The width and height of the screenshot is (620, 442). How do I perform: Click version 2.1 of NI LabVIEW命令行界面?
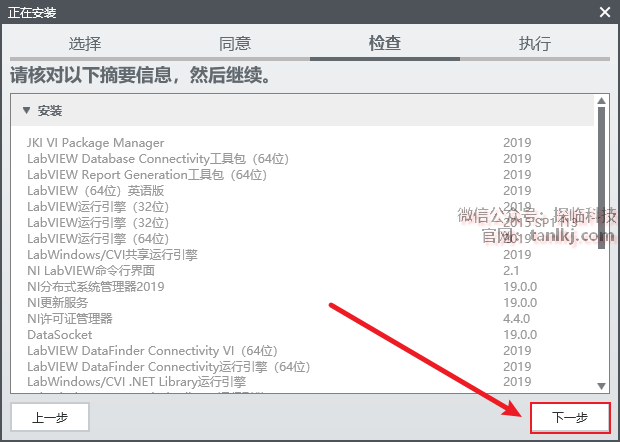[511, 271]
